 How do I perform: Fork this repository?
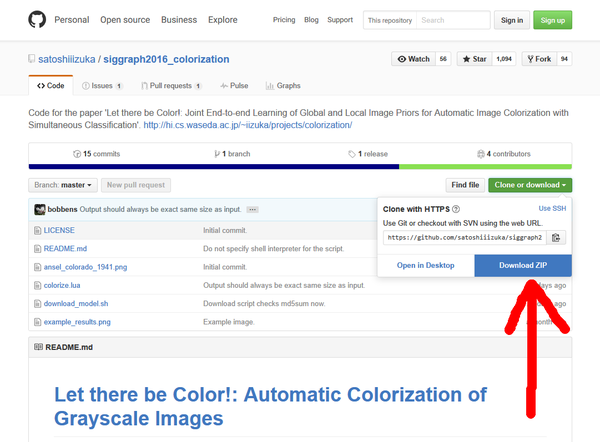click(x=540, y=59)
